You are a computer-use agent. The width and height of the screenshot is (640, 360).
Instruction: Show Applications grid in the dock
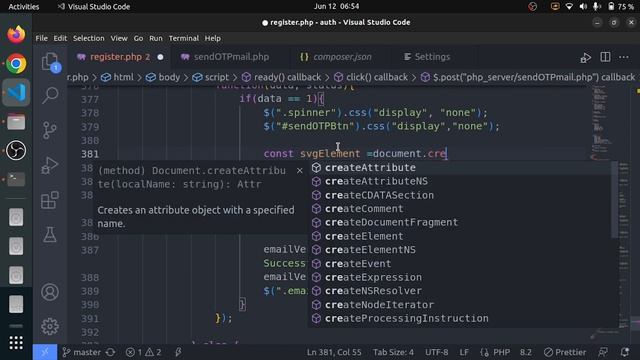[x=16, y=343]
